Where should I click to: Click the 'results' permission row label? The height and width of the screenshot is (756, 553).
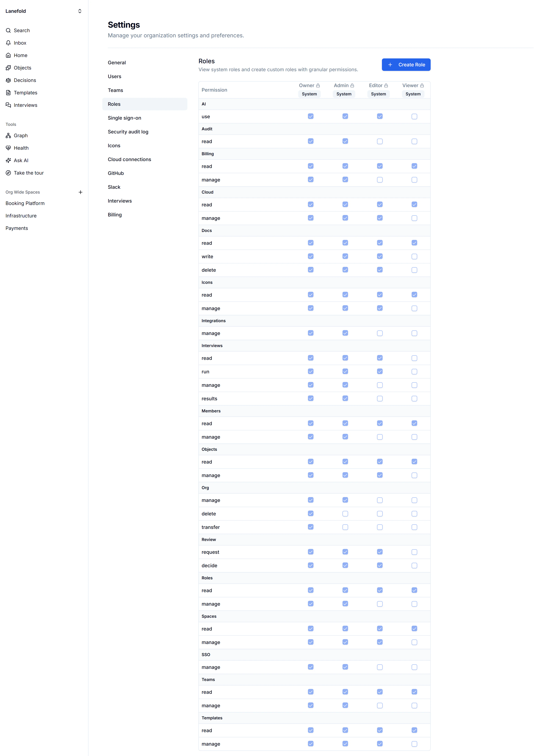coord(209,399)
